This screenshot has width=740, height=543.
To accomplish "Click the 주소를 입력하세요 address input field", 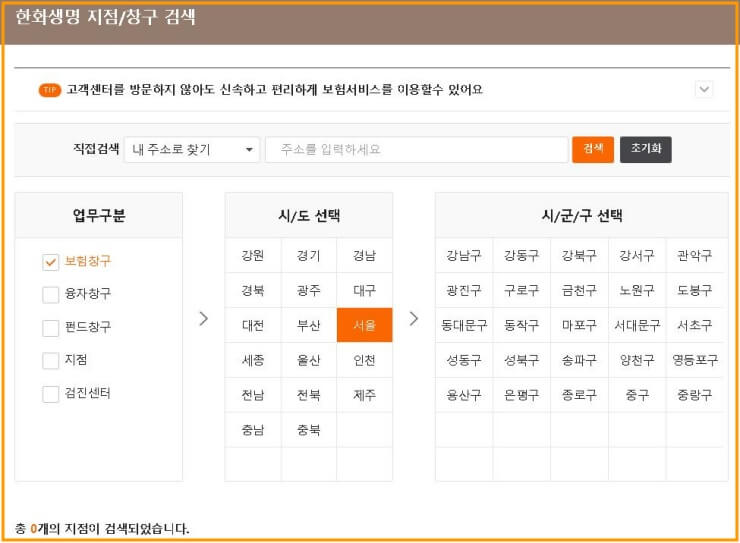I will point(417,150).
